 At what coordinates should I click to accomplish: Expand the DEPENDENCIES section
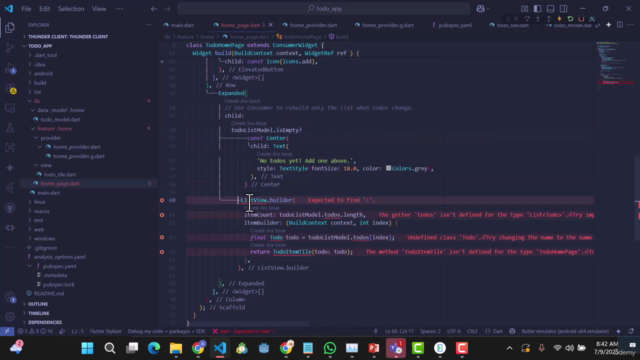point(45,322)
